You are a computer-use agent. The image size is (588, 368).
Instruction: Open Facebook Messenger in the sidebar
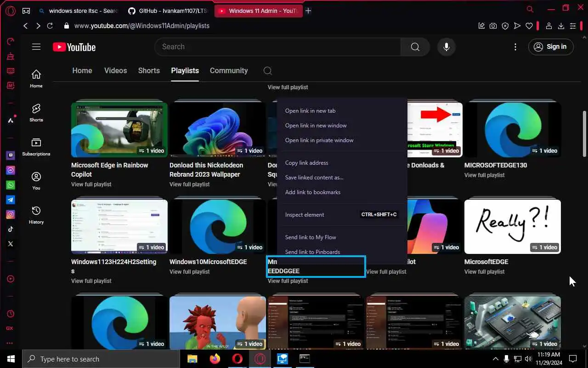[10, 170]
